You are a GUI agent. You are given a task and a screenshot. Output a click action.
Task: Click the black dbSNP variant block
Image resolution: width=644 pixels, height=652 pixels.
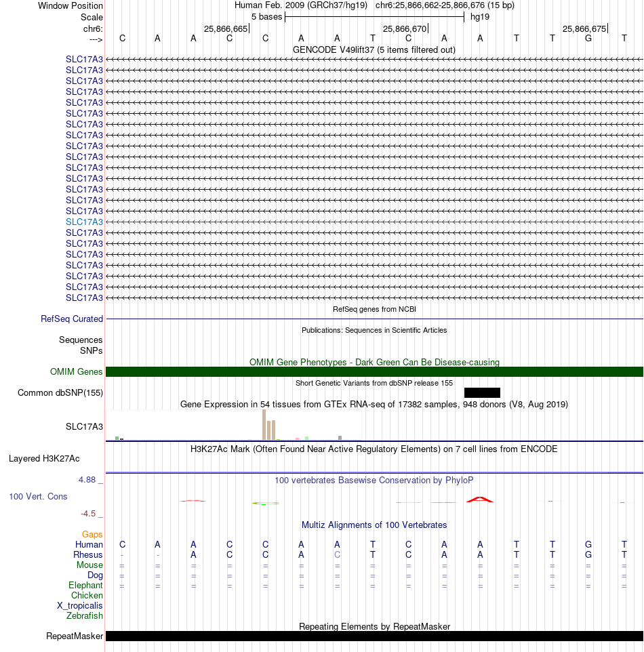pyautogui.click(x=482, y=393)
